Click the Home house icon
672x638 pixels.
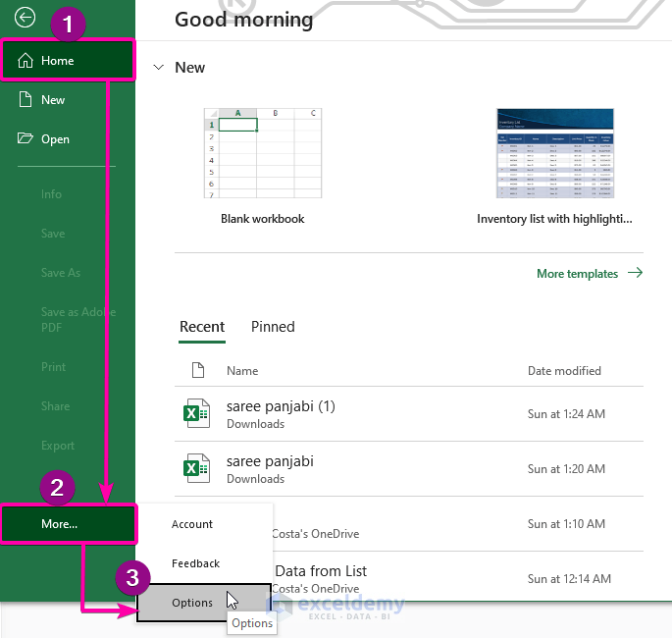(x=26, y=61)
